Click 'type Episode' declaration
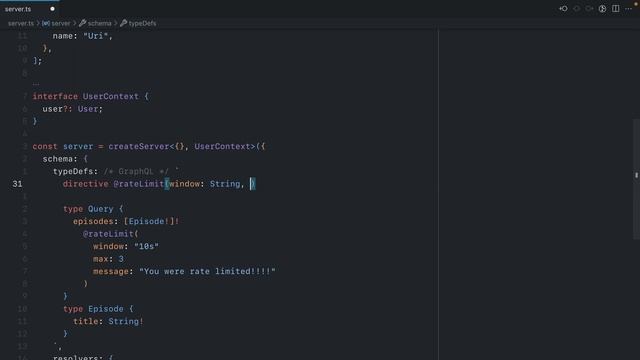Viewport: 640px width, 360px height. click(x=93, y=309)
